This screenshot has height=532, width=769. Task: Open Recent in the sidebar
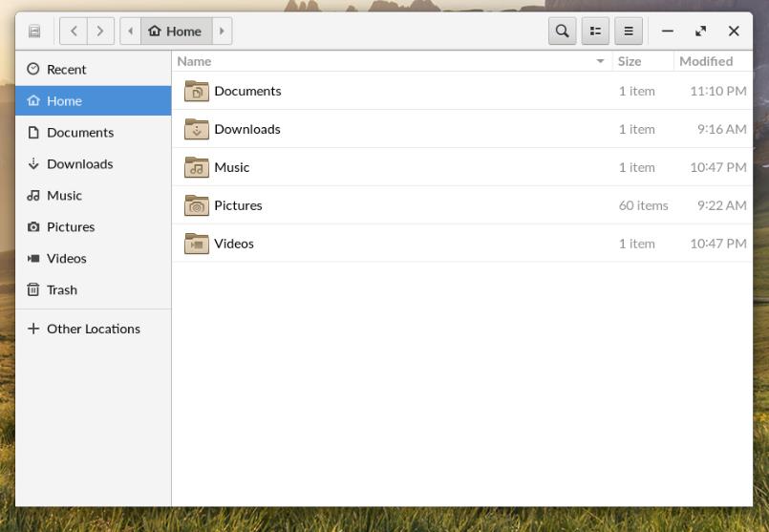pyautogui.click(x=66, y=69)
